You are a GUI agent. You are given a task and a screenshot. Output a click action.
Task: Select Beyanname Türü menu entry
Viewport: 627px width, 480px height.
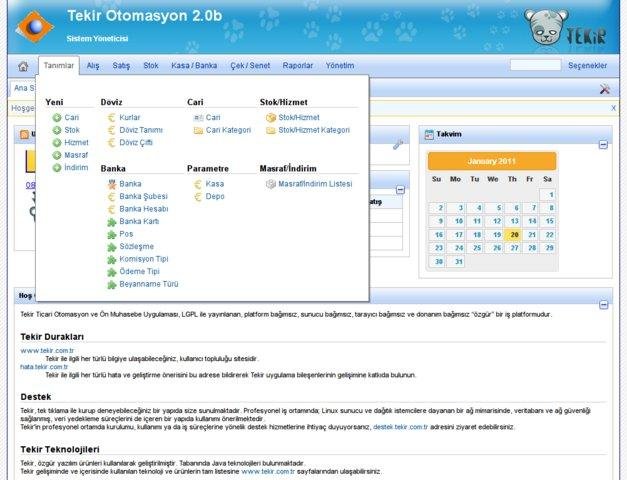click(x=149, y=284)
